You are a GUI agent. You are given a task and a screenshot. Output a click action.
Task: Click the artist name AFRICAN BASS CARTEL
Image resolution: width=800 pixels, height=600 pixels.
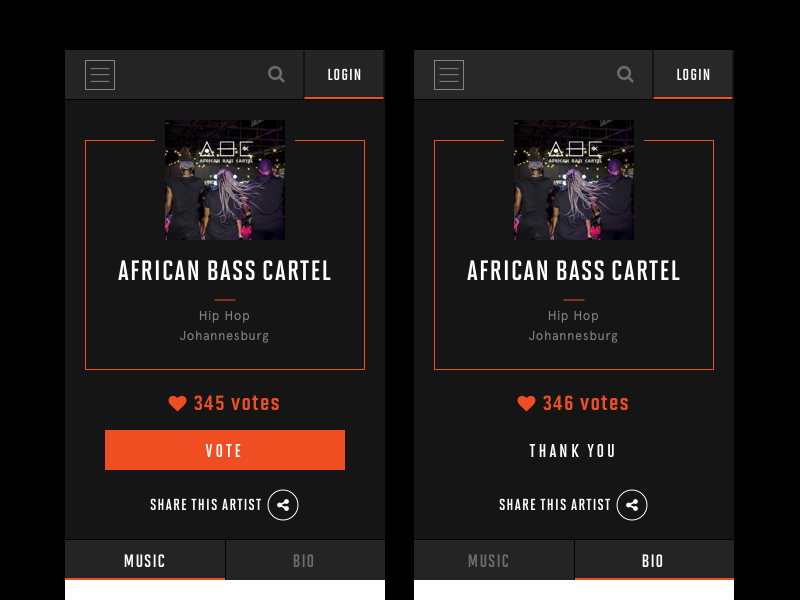coord(224,271)
